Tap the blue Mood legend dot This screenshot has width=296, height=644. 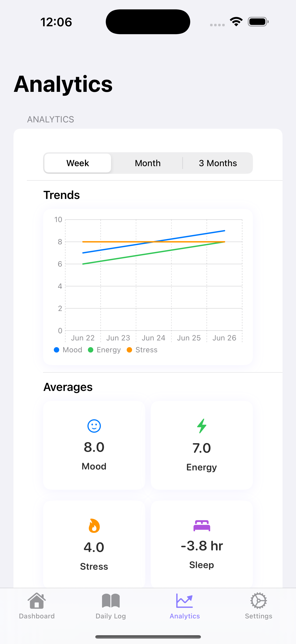(57, 350)
